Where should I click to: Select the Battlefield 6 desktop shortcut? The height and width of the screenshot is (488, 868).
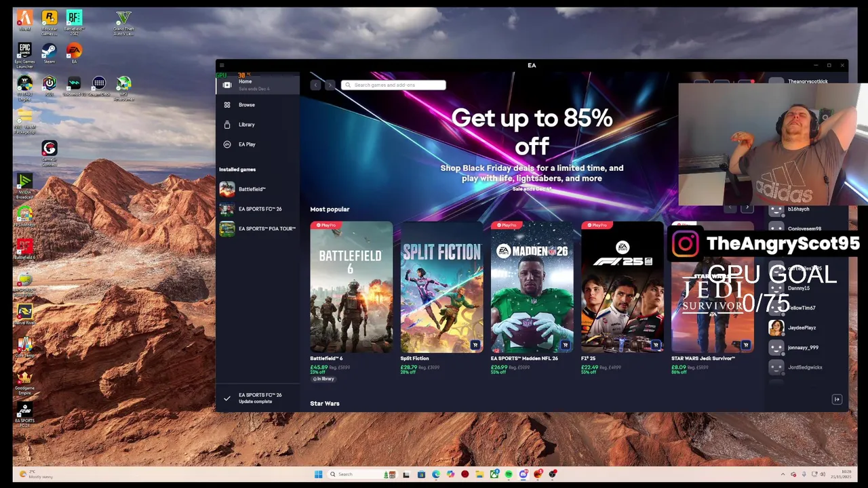click(x=24, y=249)
